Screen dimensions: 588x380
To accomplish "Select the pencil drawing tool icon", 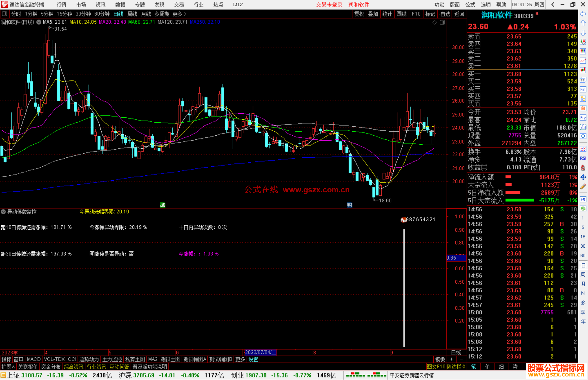I will [583, 187].
